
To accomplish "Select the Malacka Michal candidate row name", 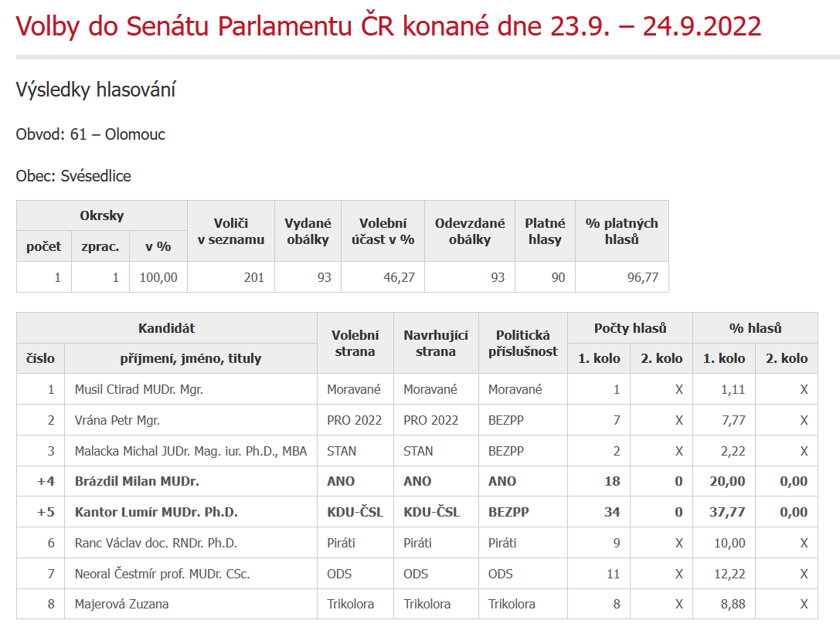I will click(x=191, y=451).
